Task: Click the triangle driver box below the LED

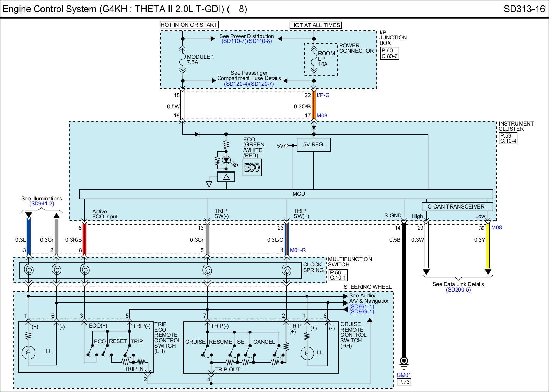Action: [226, 177]
